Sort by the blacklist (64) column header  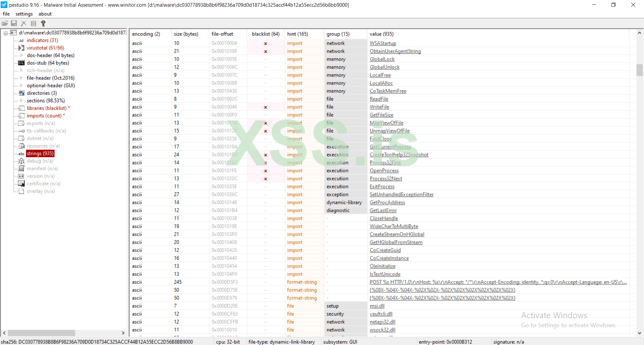point(266,34)
